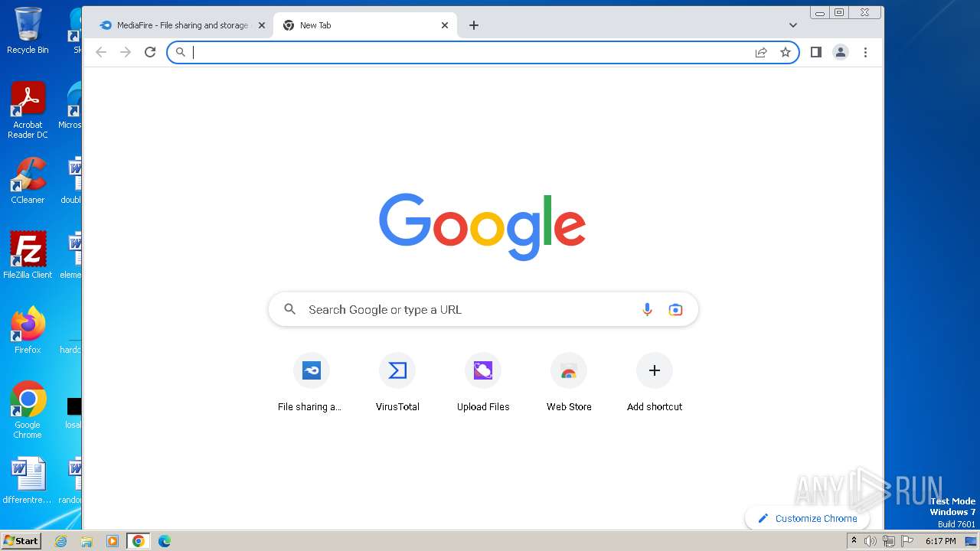Image resolution: width=980 pixels, height=551 pixels.
Task: Click the Google logo
Action: click(x=483, y=227)
